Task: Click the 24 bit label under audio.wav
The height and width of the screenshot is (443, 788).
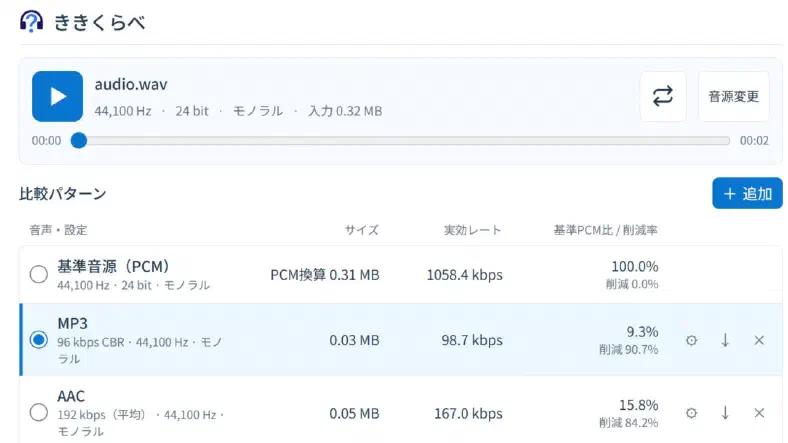Action: point(192,111)
